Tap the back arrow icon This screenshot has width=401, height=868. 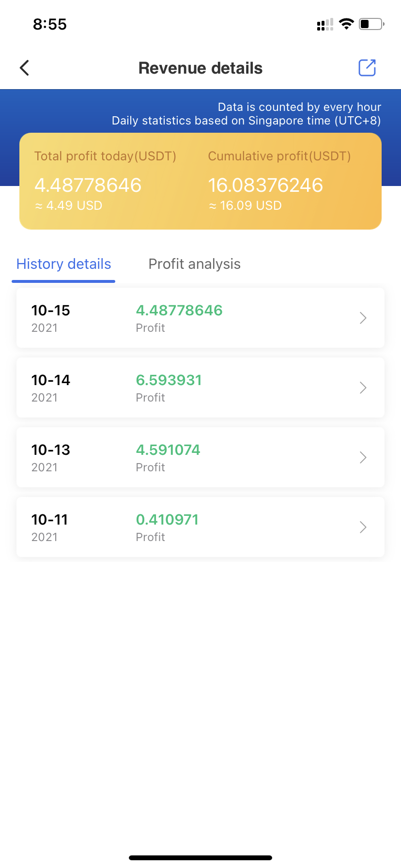click(x=25, y=68)
